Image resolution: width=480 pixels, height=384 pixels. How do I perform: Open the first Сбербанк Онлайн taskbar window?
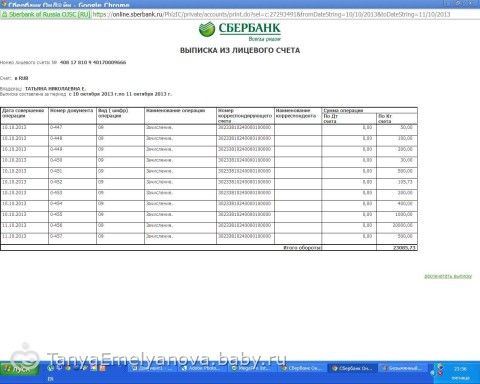click(x=303, y=368)
